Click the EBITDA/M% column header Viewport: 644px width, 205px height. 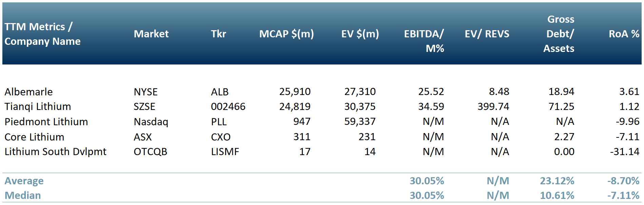click(x=424, y=41)
